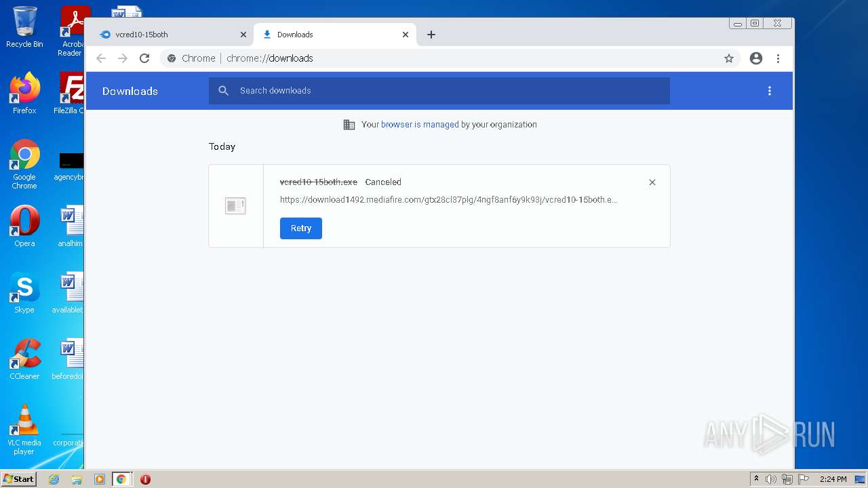This screenshot has height=488, width=868.
Task: Open the media player taskbar icon
Action: pyautogui.click(x=99, y=479)
